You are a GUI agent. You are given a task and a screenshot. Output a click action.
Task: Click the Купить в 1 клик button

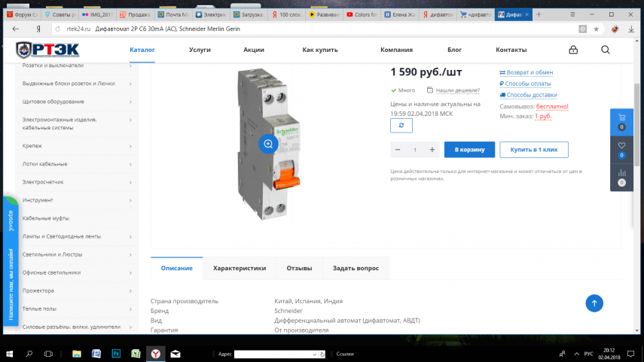(534, 150)
